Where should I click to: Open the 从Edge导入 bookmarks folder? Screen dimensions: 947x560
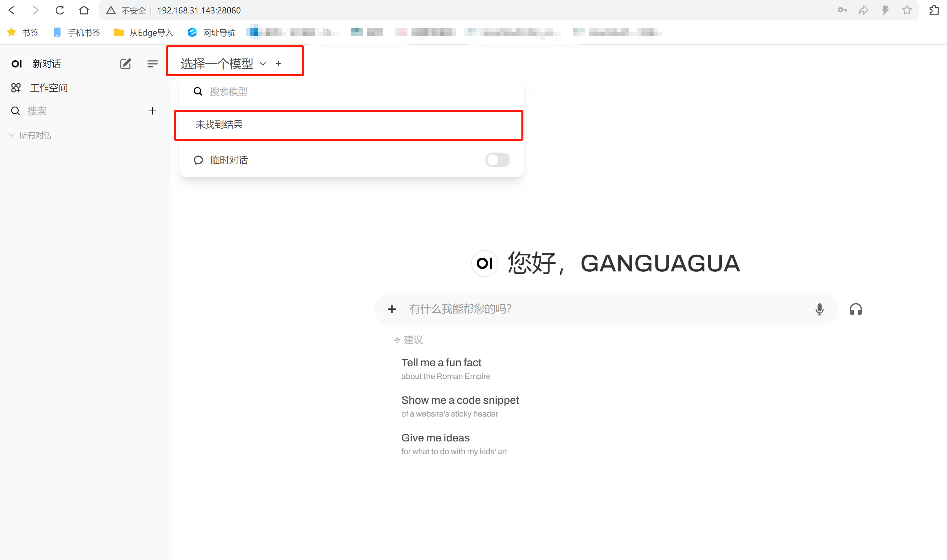point(144,33)
